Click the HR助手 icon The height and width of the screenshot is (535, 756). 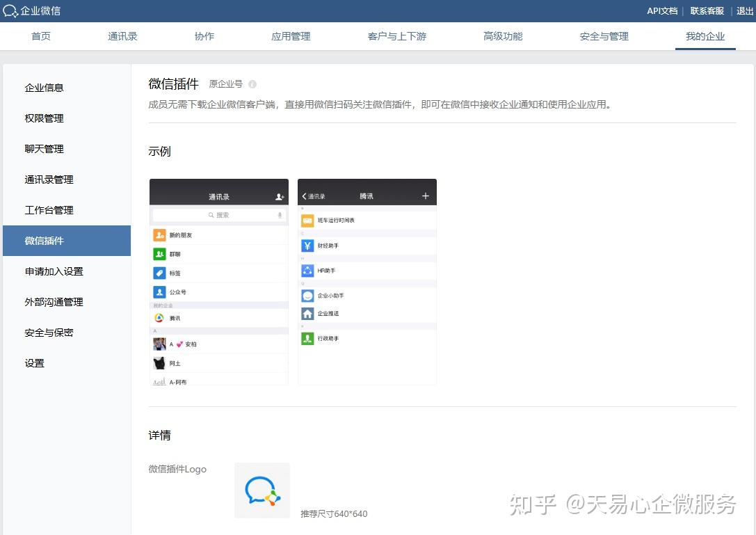click(x=307, y=271)
